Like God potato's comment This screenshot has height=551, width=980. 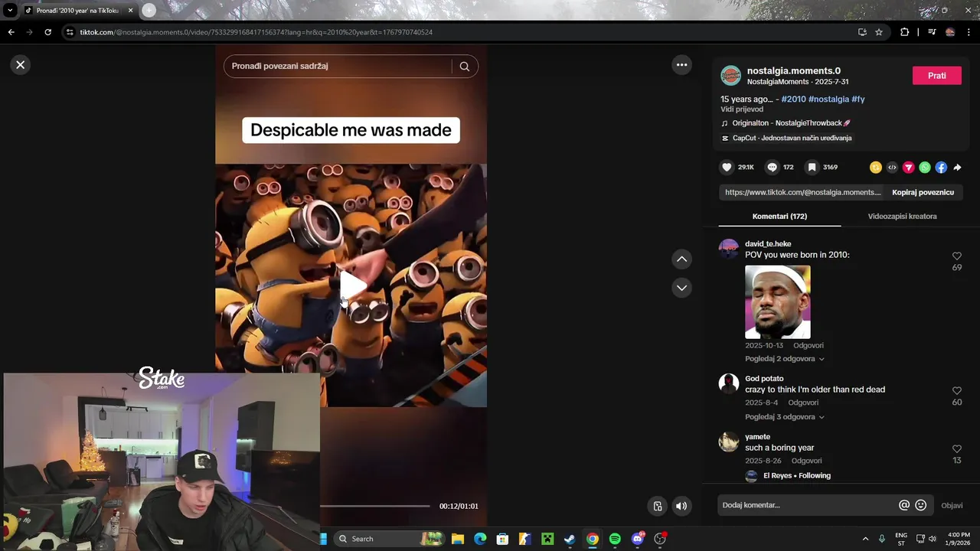(x=957, y=391)
